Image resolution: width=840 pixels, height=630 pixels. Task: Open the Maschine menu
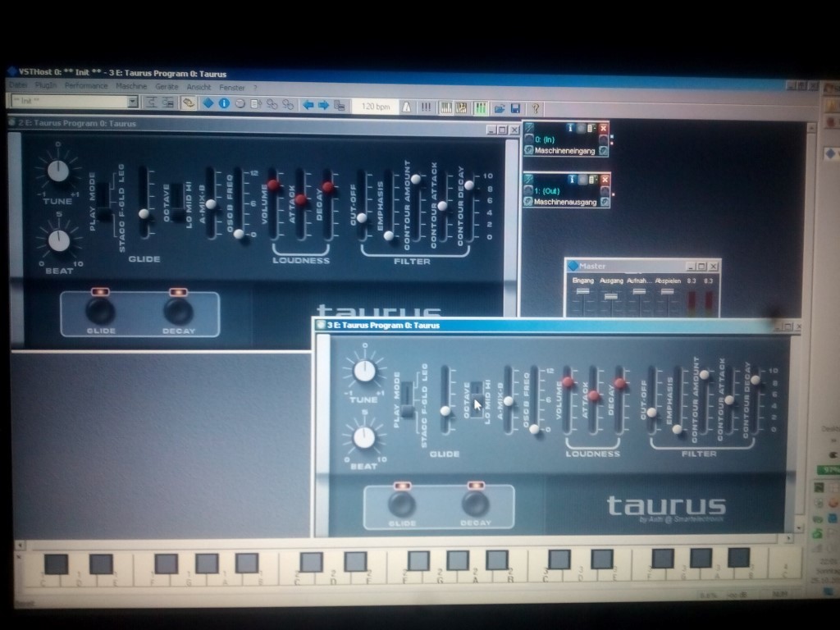131,85
